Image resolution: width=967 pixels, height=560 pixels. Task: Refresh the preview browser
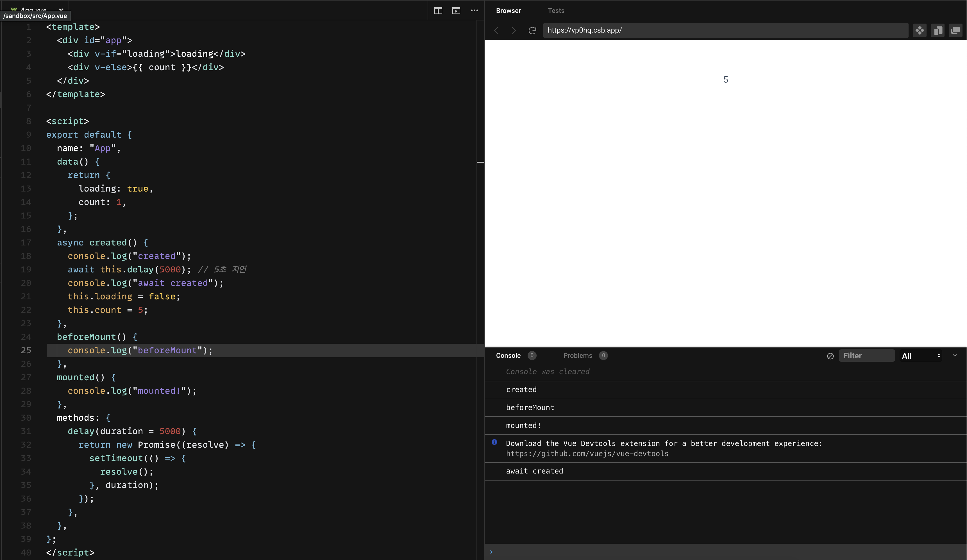point(532,30)
